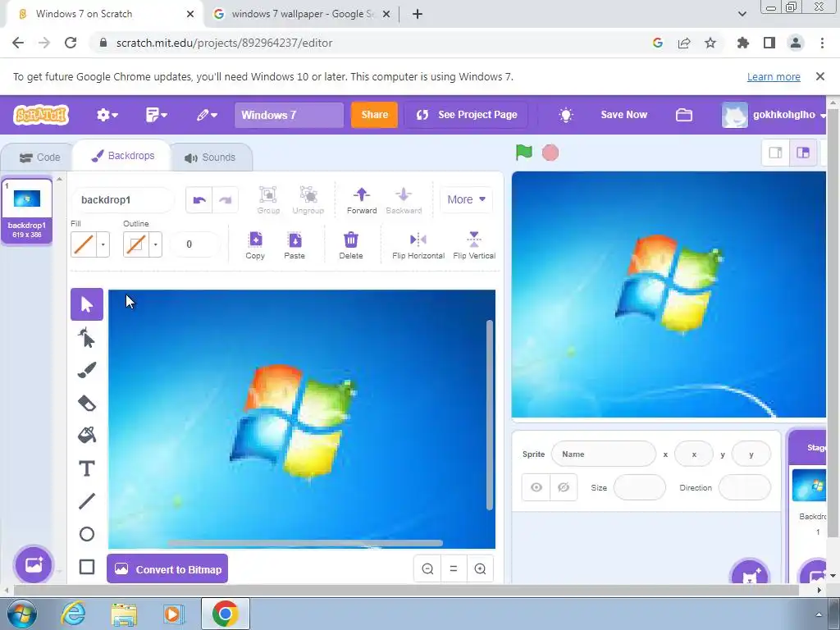Viewport: 840px width, 630px height.
Task: Click the Redo arrow button
Action: tap(225, 200)
